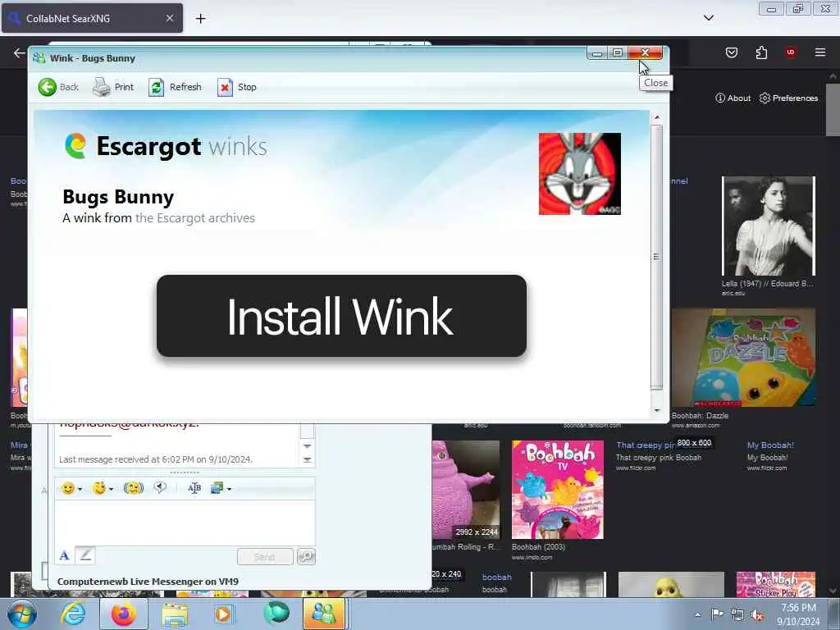Image resolution: width=840 pixels, height=630 pixels.
Task: Open the Windows Start menu
Action: click(22, 614)
